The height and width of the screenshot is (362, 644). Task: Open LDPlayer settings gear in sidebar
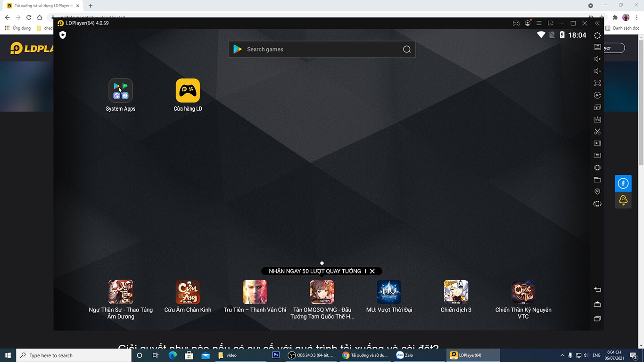point(597,35)
